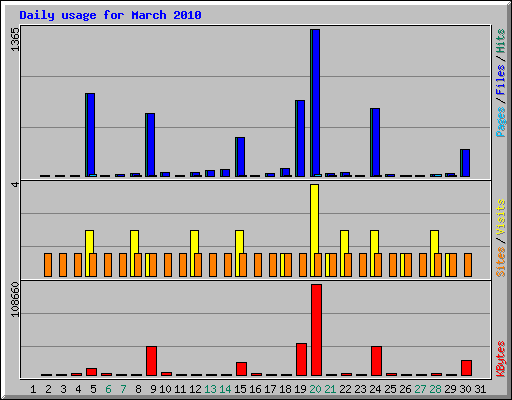Screen dimensions: 512x400
Task: Click day number 3 on the x-axis
Action: [x=63, y=389]
